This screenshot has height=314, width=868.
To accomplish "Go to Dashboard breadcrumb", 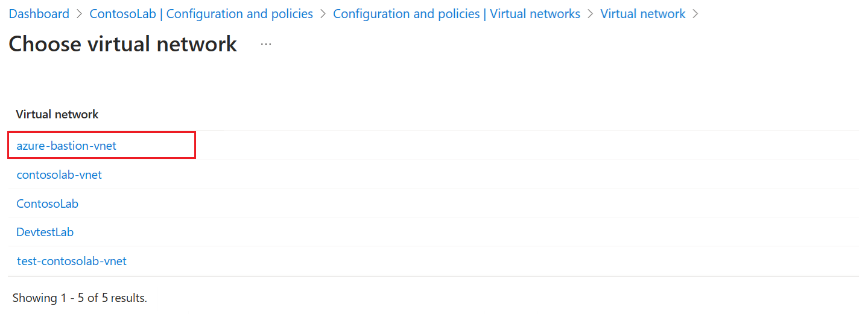I will pyautogui.click(x=39, y=13).
